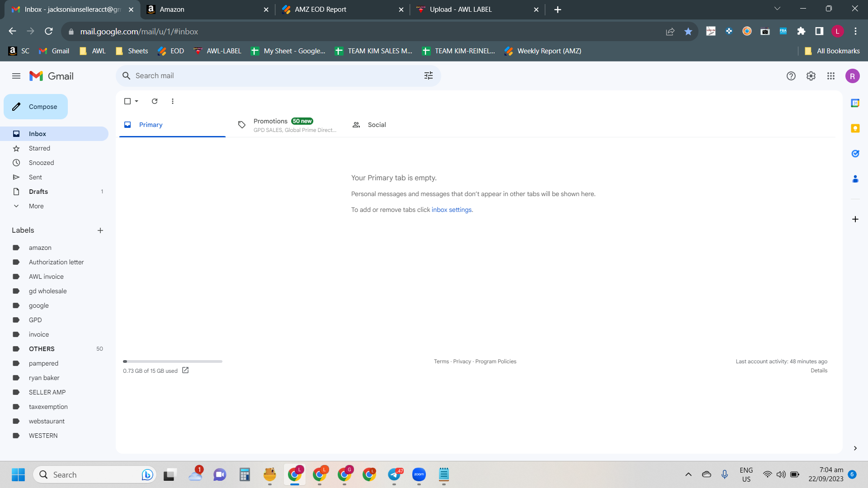Open the All Bookmarks folder

tap(832, 51)
